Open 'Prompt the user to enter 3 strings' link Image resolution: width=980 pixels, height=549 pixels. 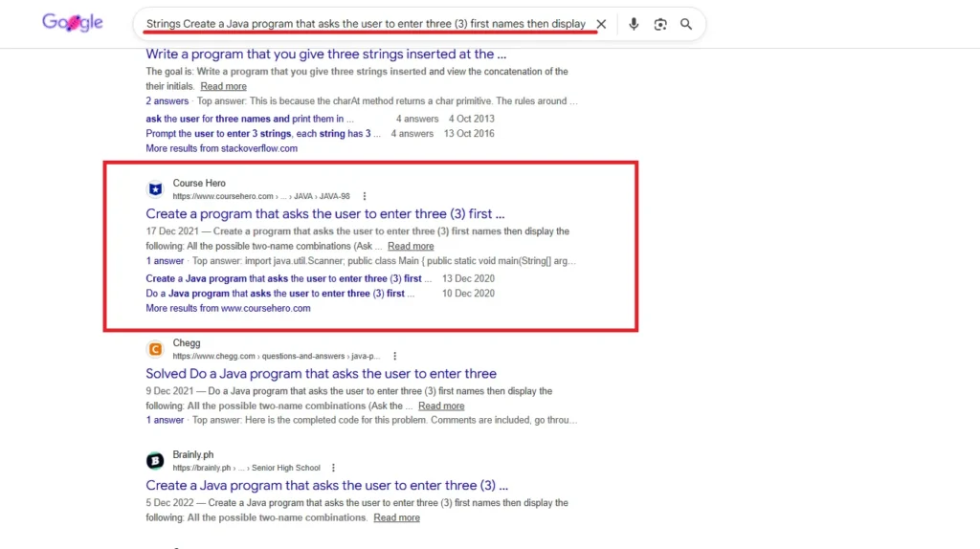point(262,133)
